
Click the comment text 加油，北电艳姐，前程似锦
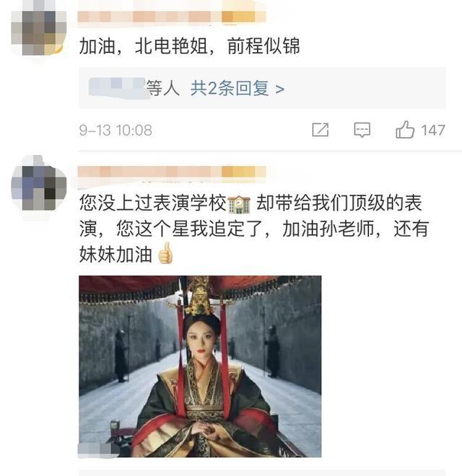click(x=189, y=46)
